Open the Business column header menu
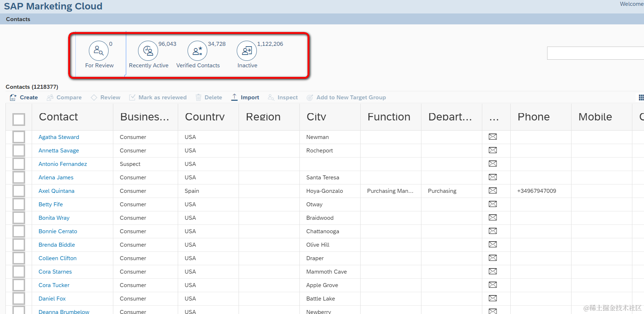 (145, 117)
